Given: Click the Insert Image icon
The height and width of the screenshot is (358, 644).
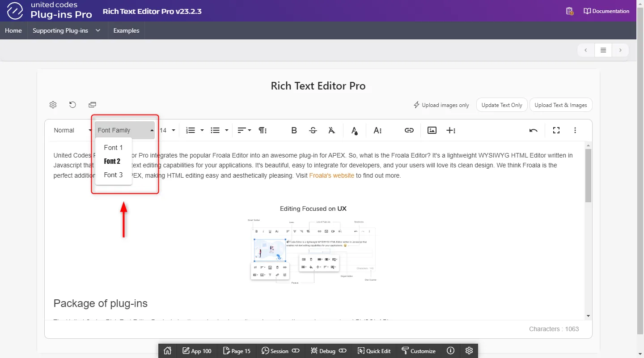Looking at the screenshot, I should 432,130.
